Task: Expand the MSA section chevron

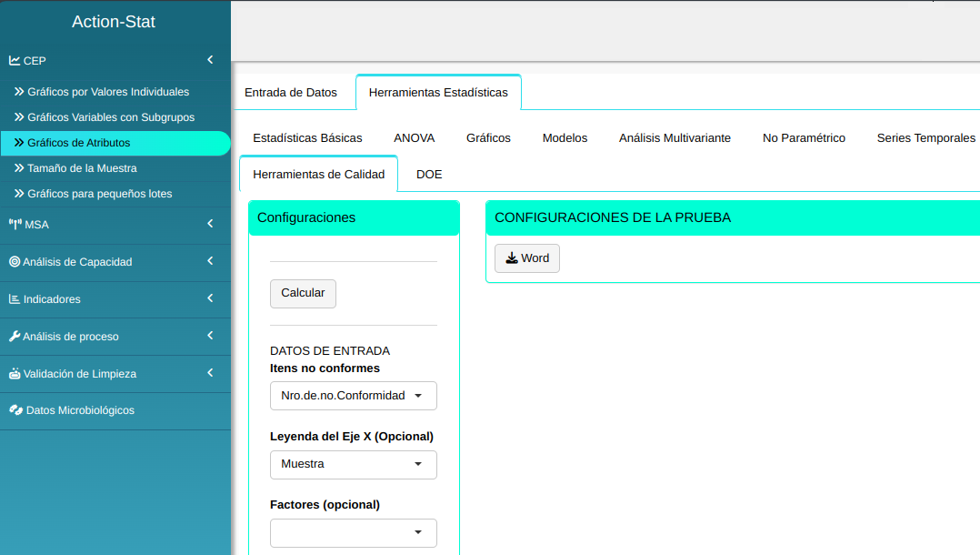Action: [210, 224]
